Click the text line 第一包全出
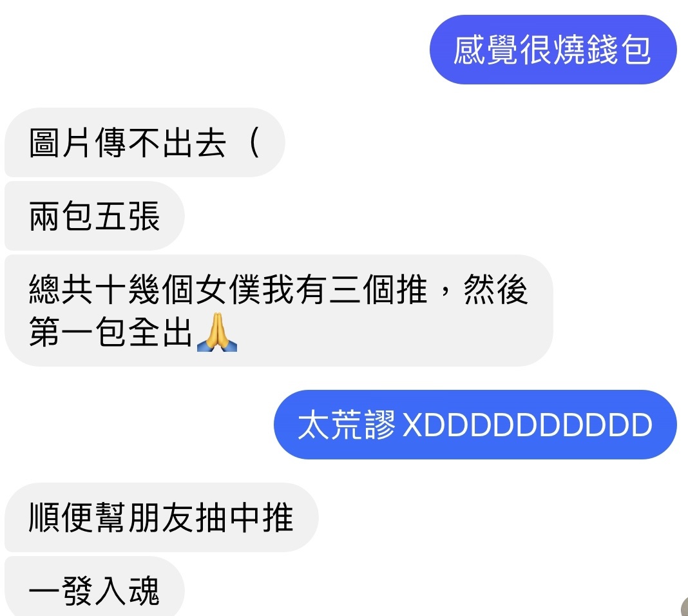This screenshot has width=688, height=616. coord(111,332)
